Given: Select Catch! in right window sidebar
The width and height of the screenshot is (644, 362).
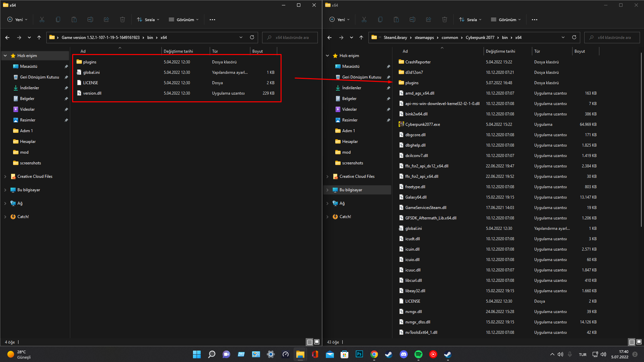Looking at the screenshot, I should [x=345, y=217].
